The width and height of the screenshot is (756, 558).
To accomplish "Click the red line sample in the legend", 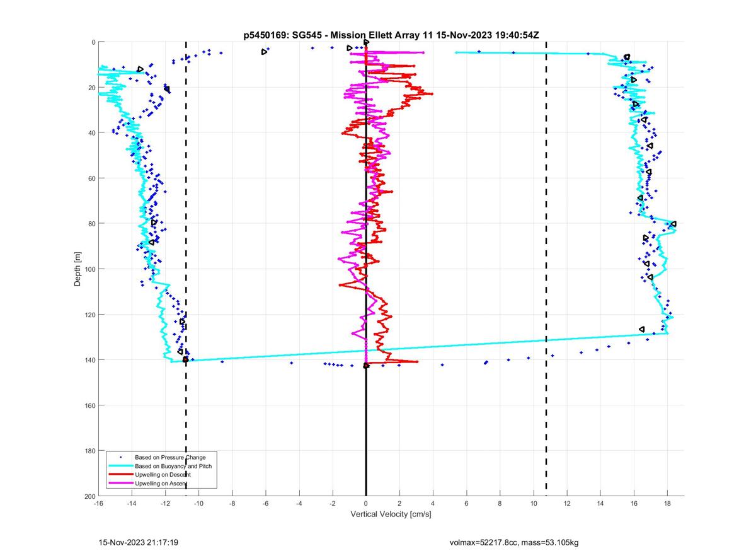I will 120,475.
